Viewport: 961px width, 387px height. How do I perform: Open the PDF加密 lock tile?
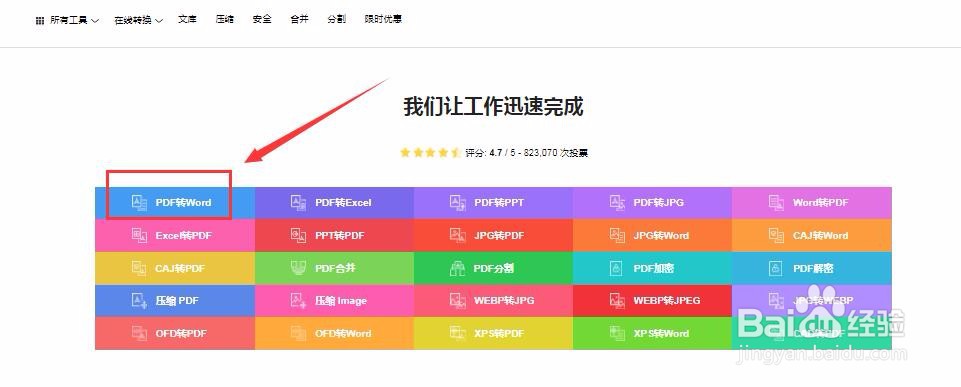(x=653, y=268)
